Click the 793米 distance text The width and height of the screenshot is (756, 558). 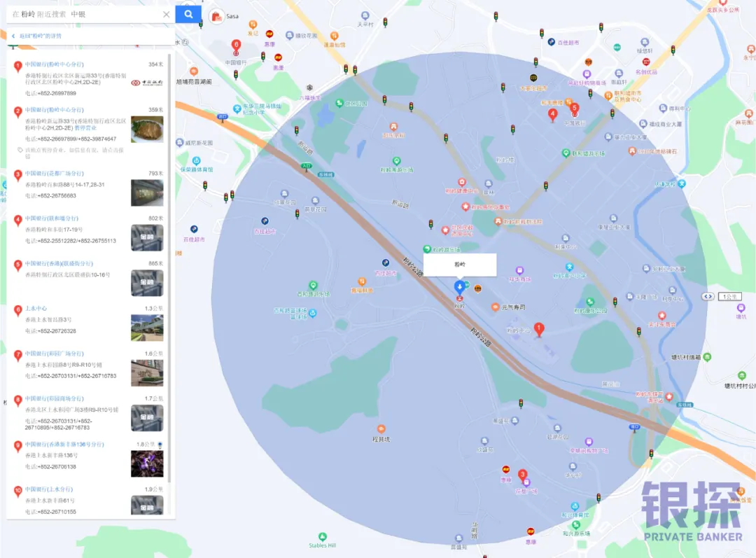coord(155,173)
